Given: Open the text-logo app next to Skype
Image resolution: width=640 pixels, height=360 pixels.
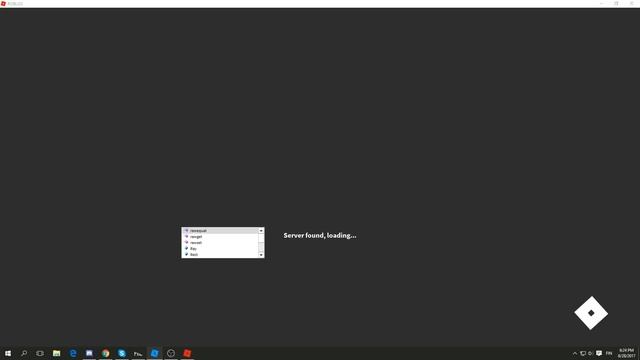Looking at the screenshot, I should coord(138,354).
